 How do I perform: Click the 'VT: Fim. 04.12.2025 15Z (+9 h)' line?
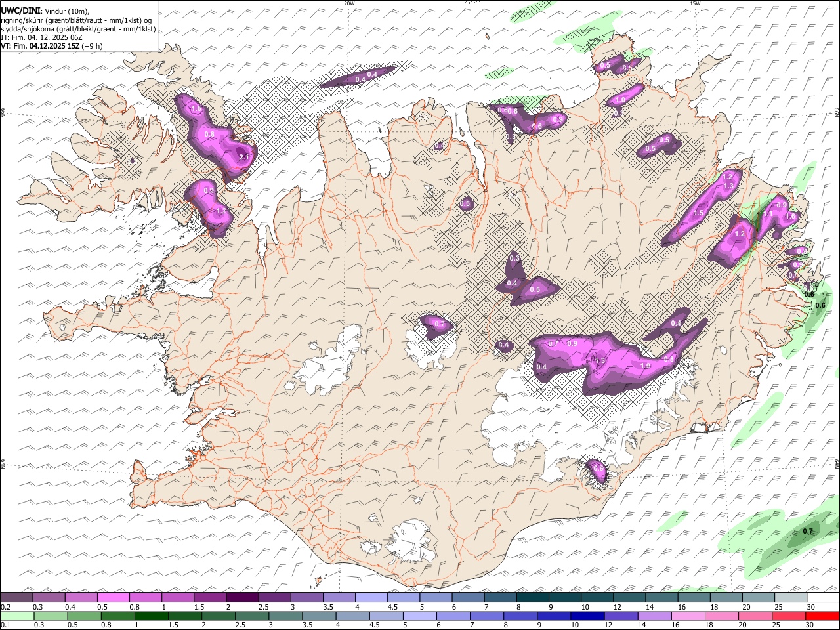[52, 46]
